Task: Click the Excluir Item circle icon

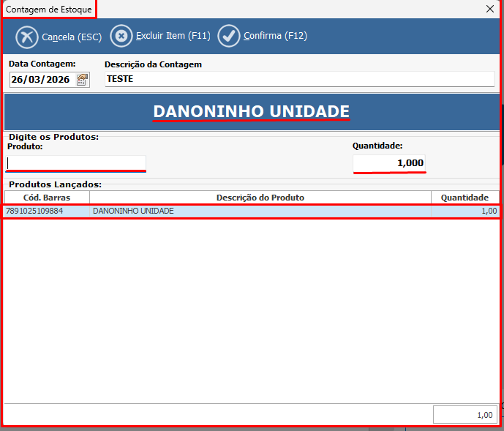Action: (x=121, y=36)
